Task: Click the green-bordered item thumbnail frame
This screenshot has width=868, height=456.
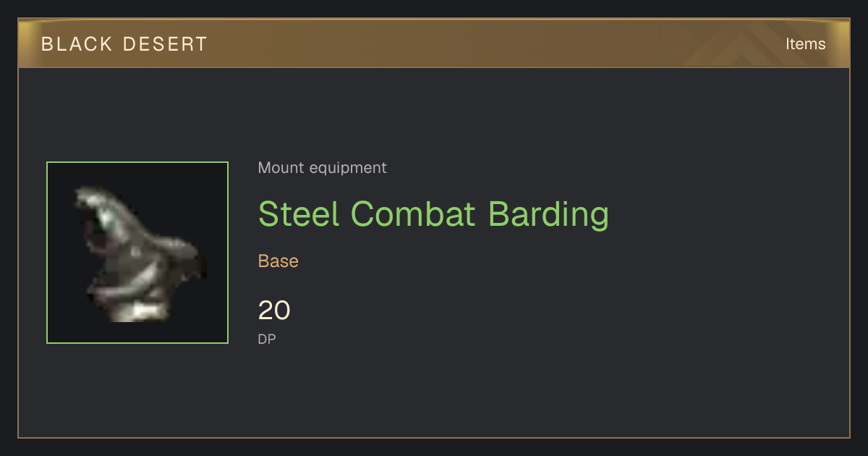Action: tap(137, 253)
